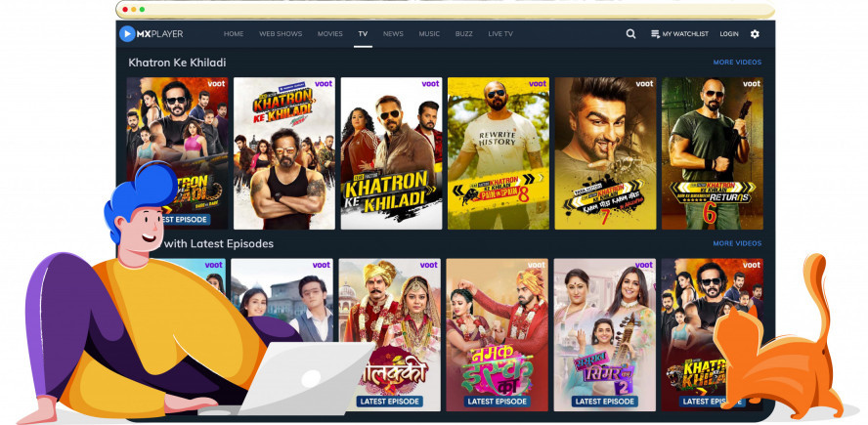Open Khatron Ke Khiladi poster with woman in red jacket
The height and width of the screenshot is (425, 868).
click(x=391, y=153)
